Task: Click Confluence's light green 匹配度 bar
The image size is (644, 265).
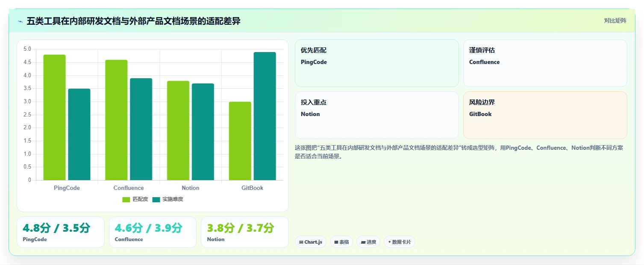Action: [116, 120]
